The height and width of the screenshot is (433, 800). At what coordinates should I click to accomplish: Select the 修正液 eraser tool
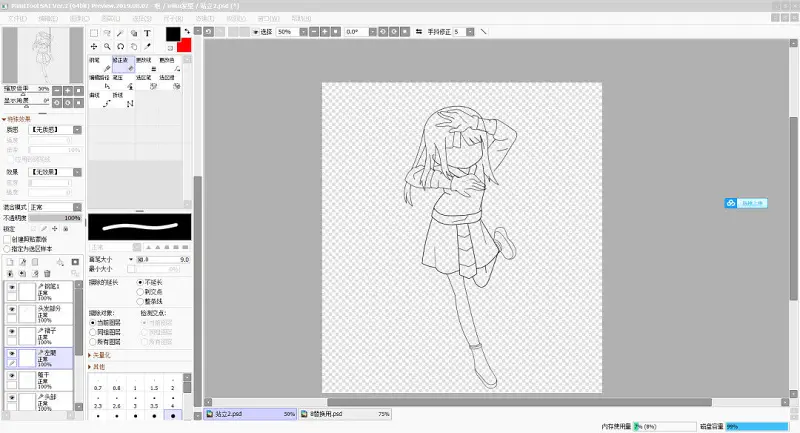pyautogui.click(x=123, y=64)
